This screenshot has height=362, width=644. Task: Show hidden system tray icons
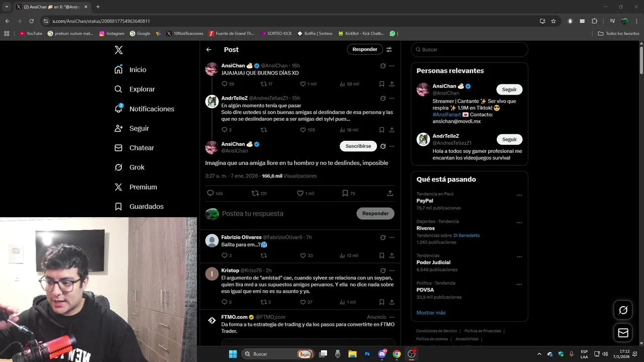(539, 354)
